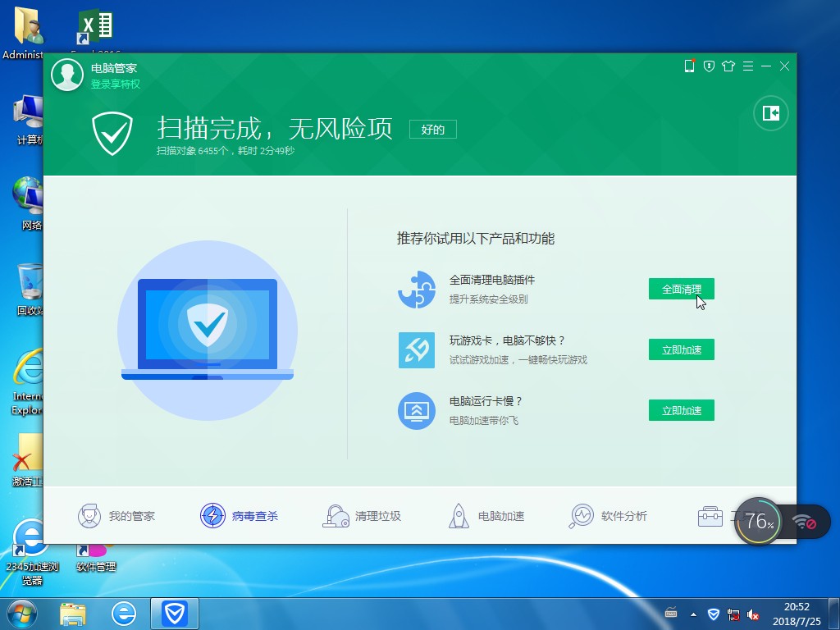Screen dimensions: 840x630
Task: Switch to 清理垃圾 tab
Action: tap(362, 516)
